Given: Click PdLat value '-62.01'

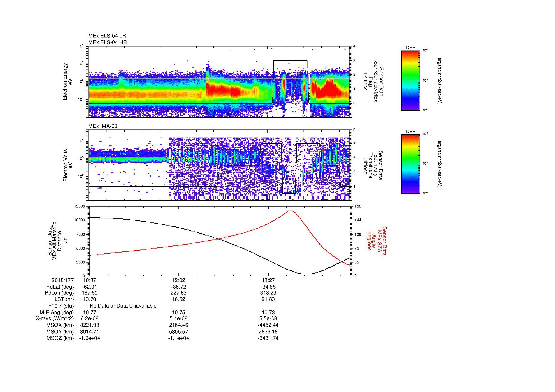Looking at the screenshot, I should 89,287.
